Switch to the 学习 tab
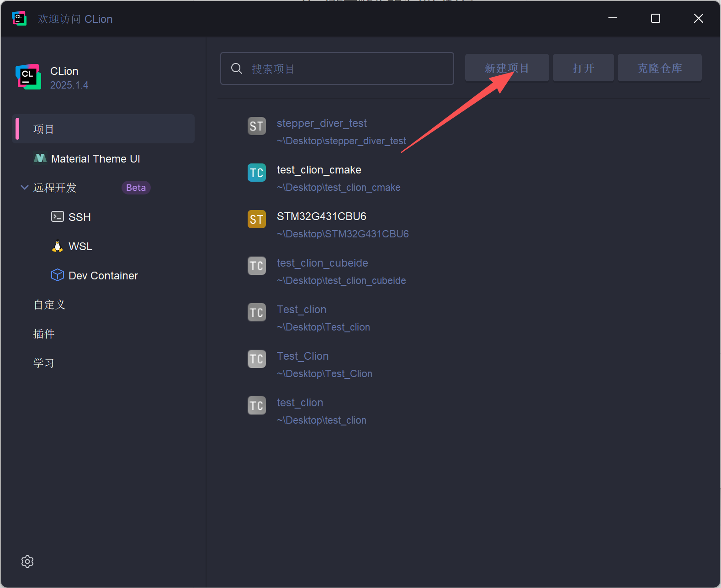Image resolution: width=721 pixels, height=588 pixels. pos(44,363)
